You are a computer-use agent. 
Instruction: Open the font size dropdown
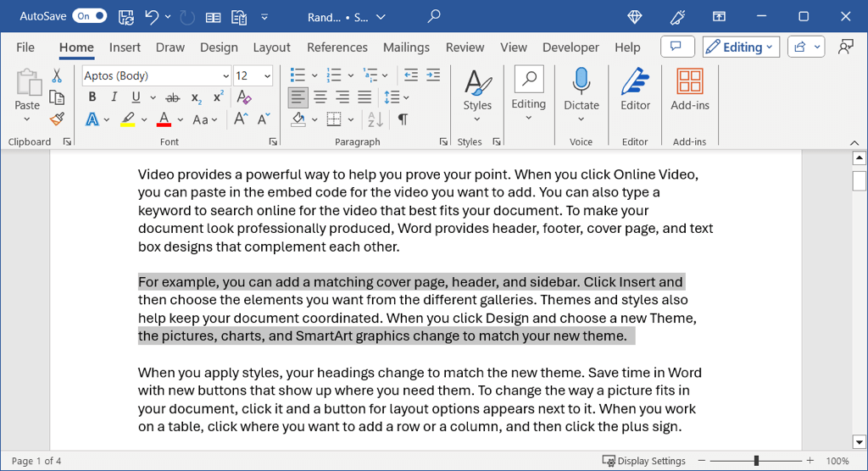(268, 76)
